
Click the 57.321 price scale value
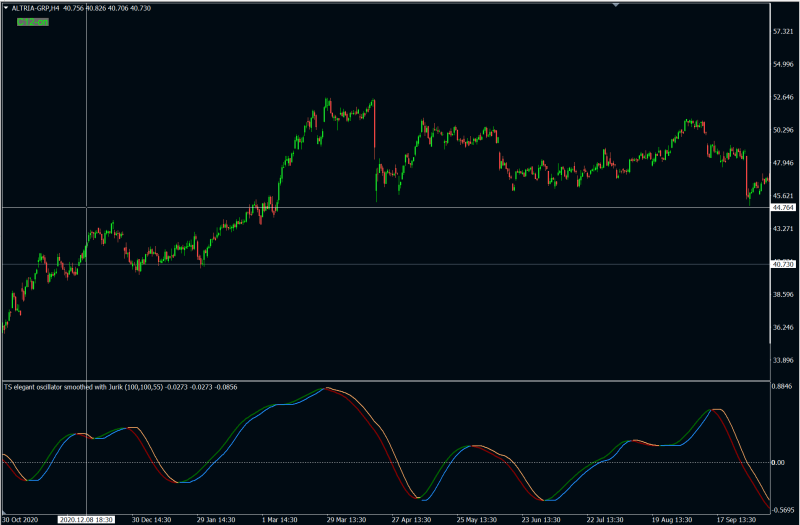tap(783, 32)
